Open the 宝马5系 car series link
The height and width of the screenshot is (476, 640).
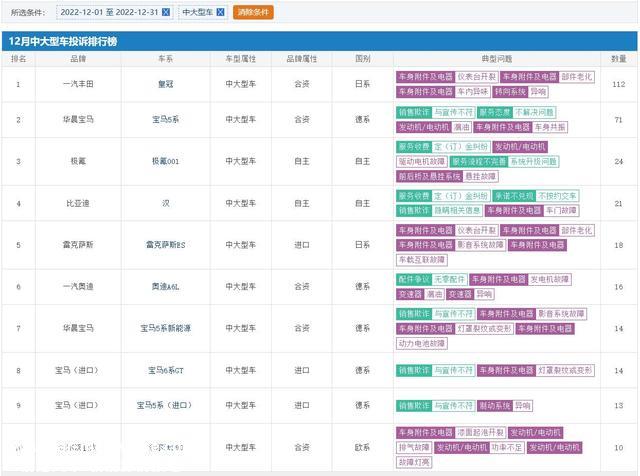(165, 120)
